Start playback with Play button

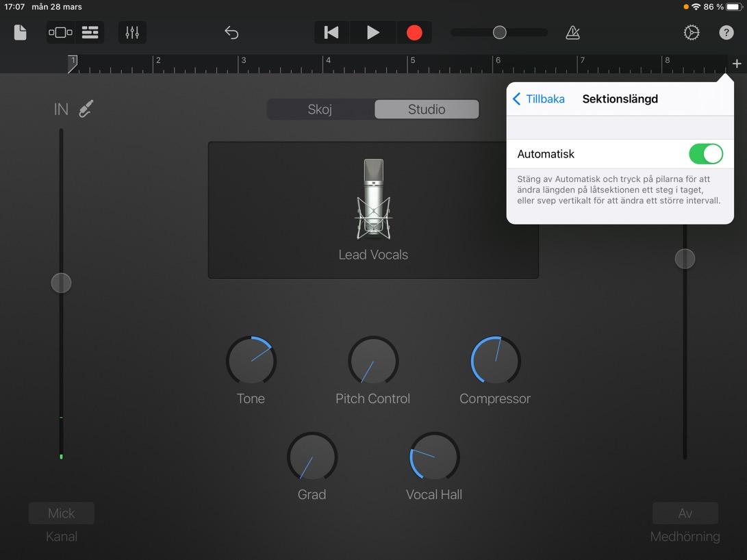[373, 32]
